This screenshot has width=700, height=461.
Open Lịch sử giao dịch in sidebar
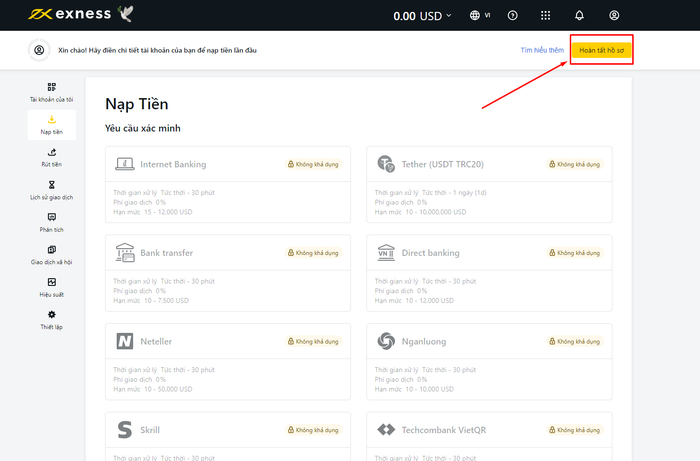51,190
